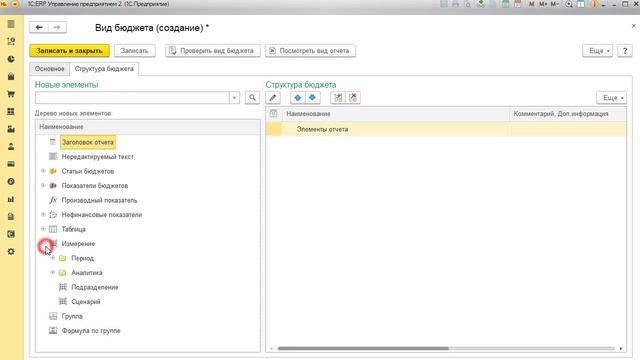
Task: Open the warehouse grid section in sidebar
Action: 11,111
